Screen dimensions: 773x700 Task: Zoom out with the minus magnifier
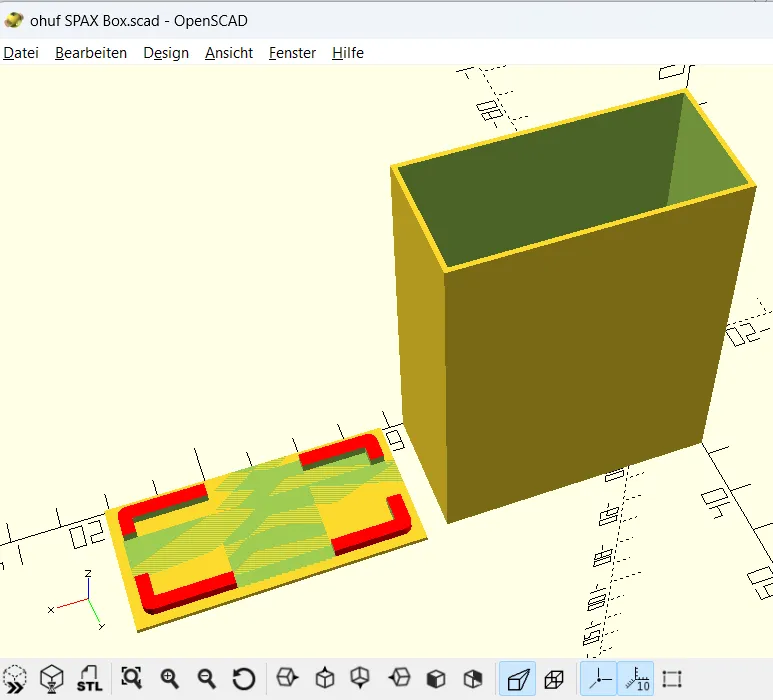point(206,679)
